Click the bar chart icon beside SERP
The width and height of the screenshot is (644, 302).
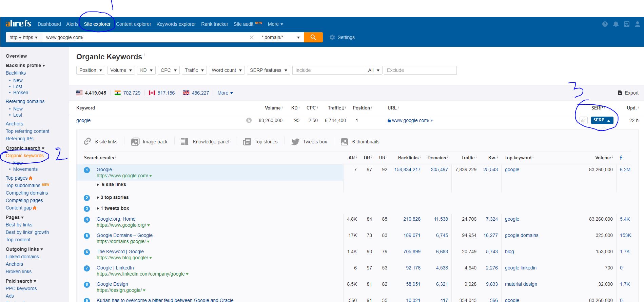coord(583,120)
